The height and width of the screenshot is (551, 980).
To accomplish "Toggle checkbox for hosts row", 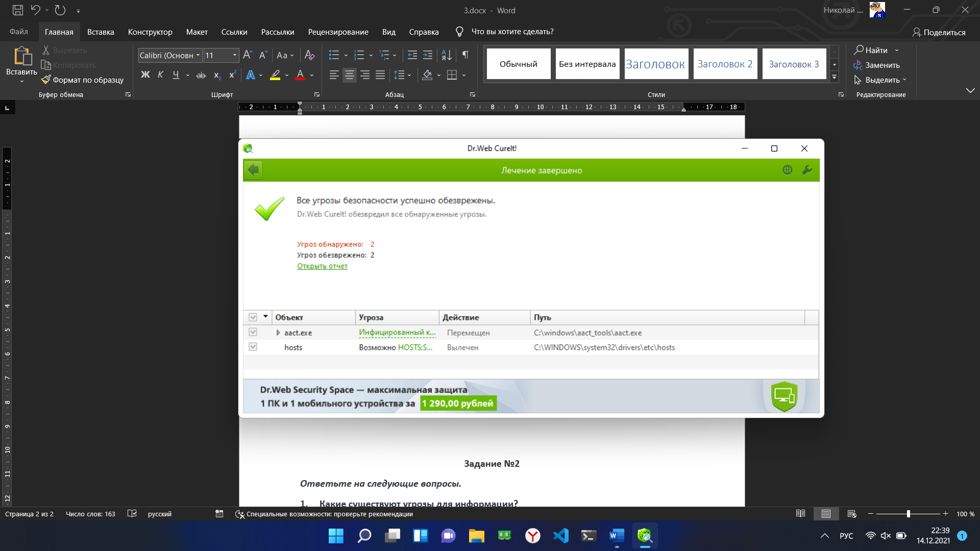I will pos(253,347).
